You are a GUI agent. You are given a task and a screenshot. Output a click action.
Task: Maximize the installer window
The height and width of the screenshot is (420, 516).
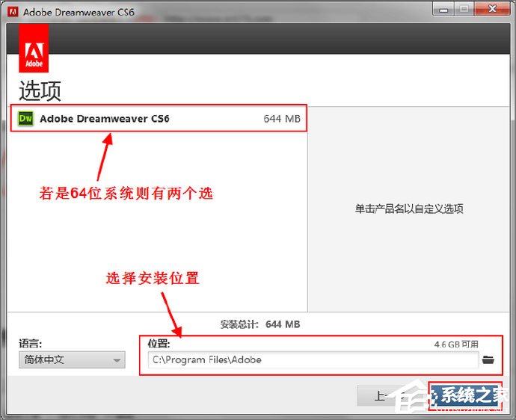[x=464, y=9]
